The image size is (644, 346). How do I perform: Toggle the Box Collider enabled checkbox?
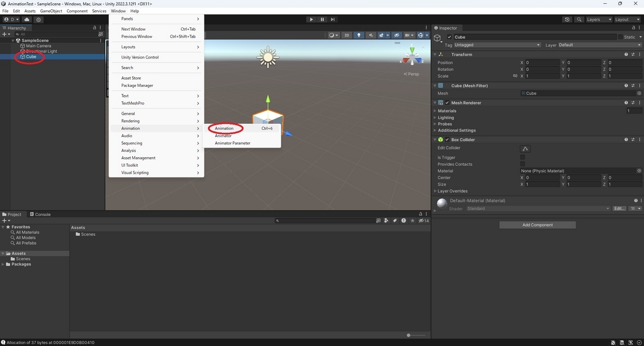(x=447, y=139)
